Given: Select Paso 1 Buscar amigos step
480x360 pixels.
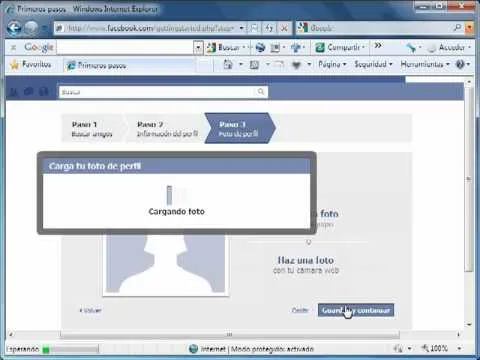Looking at the screenshot, I should coord(92,129).
